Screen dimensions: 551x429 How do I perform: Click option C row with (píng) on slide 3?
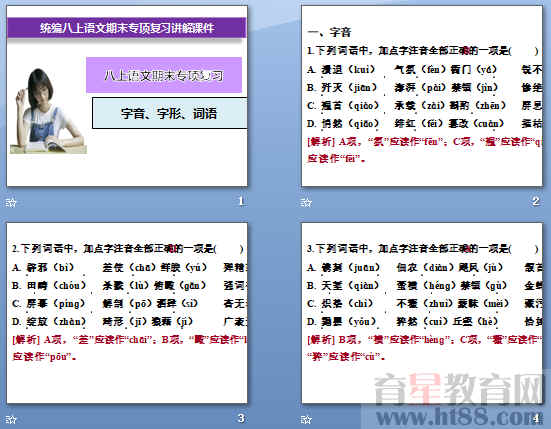point(129,304)
